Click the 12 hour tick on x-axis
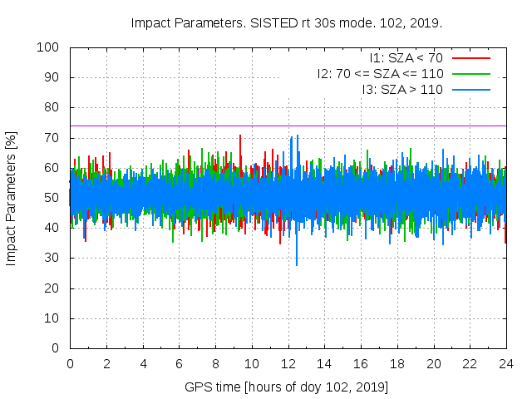Image resolution: width=532 pixels, height=399 pixels. (288, 363)
